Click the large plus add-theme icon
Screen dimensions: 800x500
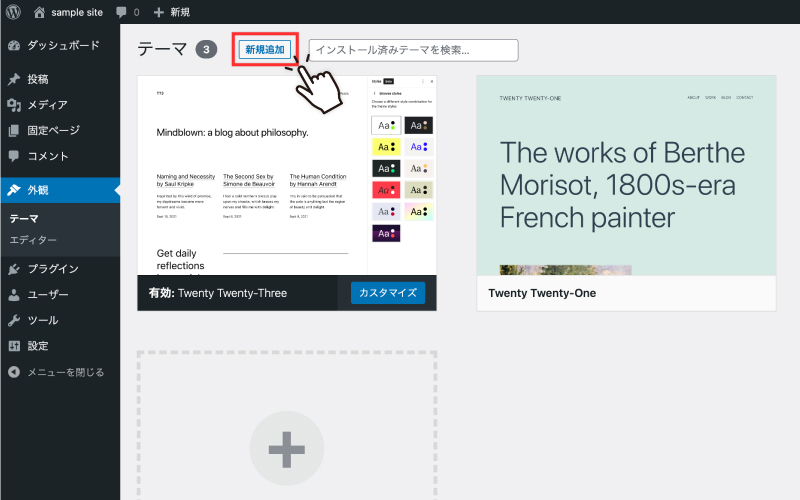pos(287,449)
